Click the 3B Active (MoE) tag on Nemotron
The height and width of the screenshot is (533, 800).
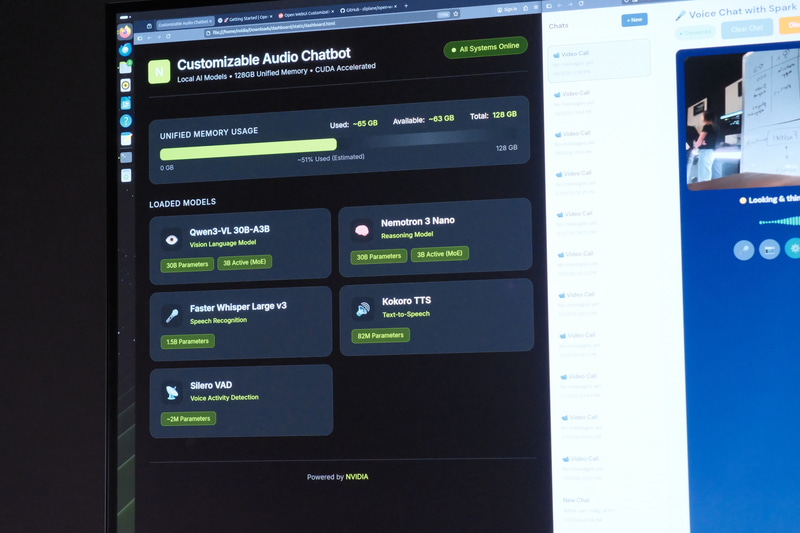[x=439, y=253]
